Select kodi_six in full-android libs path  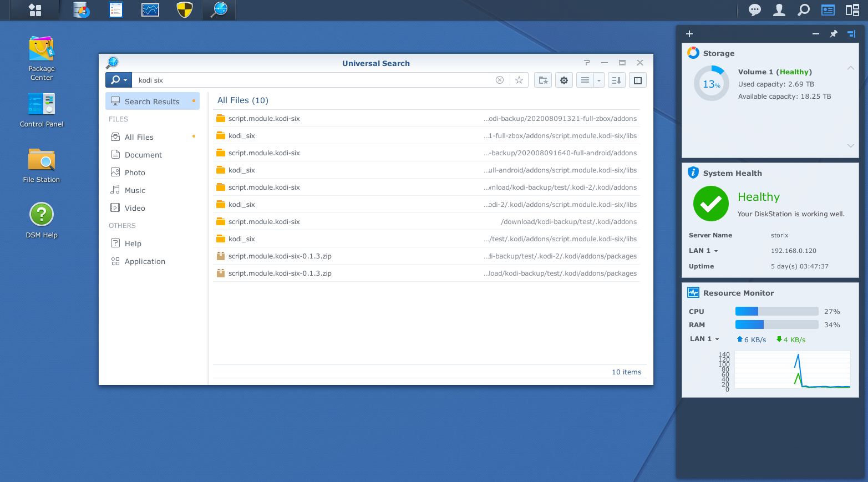(x=426, y=170)
